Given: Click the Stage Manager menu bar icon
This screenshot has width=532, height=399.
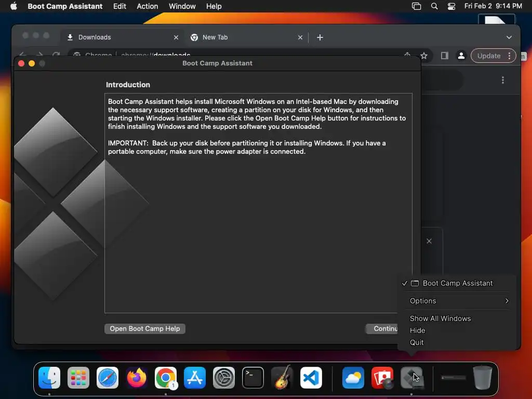Looking at the screenshot, I should coord(416,6).
